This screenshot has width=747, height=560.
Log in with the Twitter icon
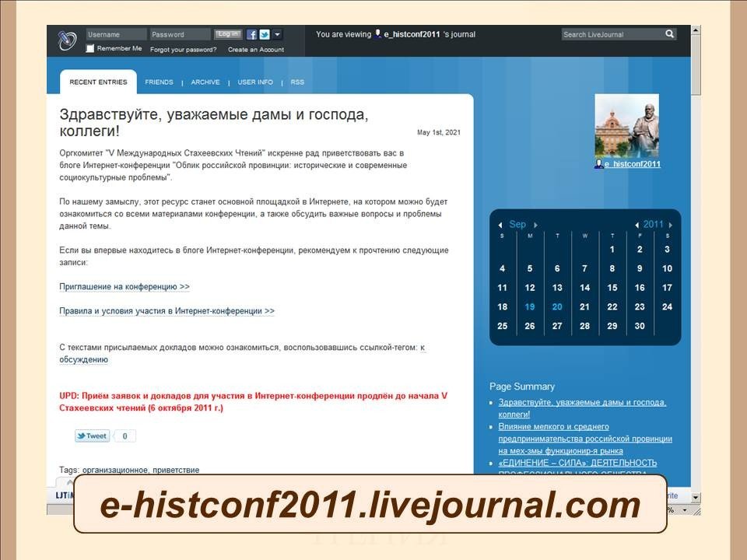265,34
